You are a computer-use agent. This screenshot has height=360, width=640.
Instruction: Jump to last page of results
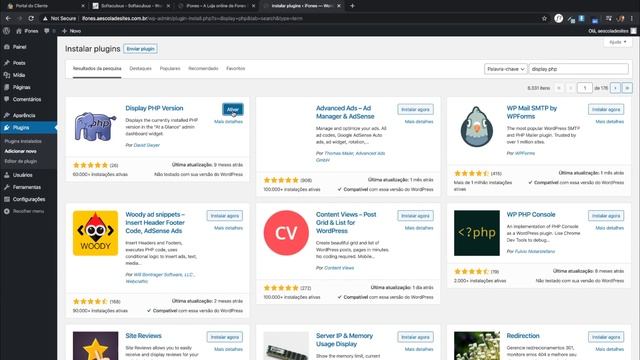(x=627, y=88)
